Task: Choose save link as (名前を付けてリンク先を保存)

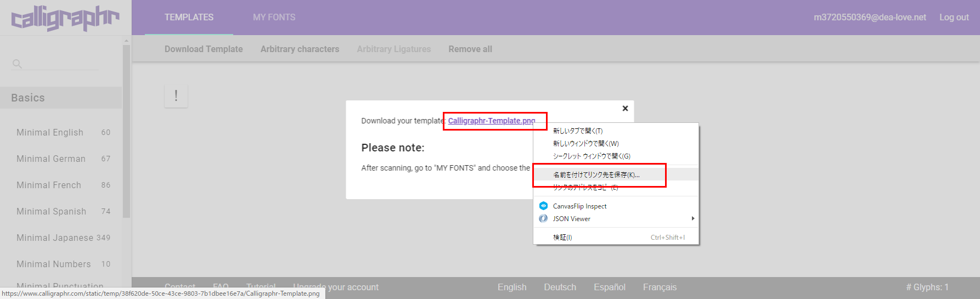Action: 596,175
